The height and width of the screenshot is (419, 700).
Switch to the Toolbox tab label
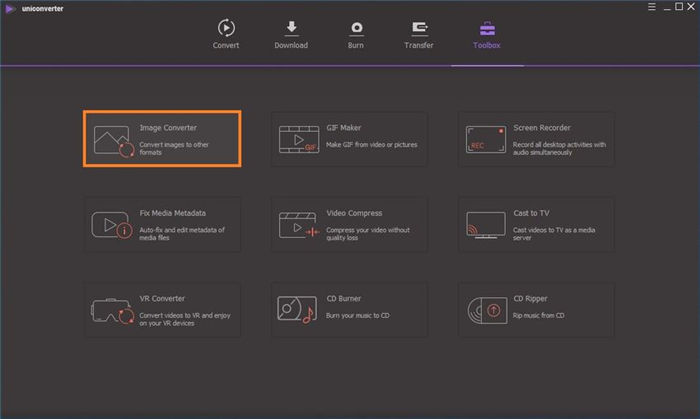487,45
